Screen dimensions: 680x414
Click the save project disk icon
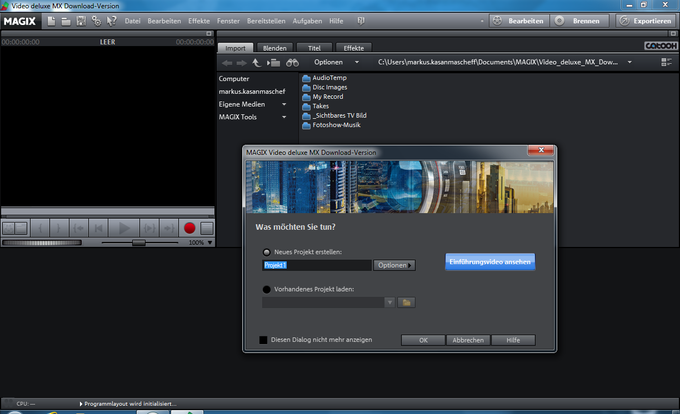[x=81, y=21]
